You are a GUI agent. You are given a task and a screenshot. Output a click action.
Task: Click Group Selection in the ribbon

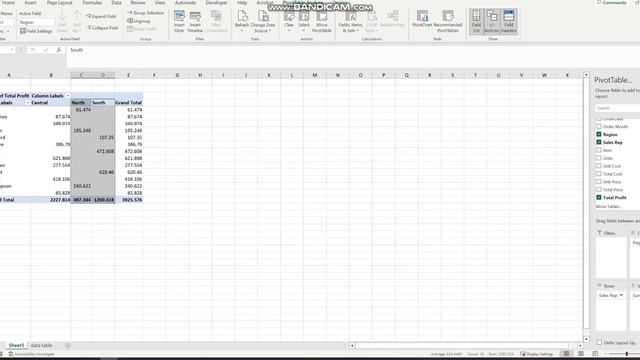tap(145, 13)
